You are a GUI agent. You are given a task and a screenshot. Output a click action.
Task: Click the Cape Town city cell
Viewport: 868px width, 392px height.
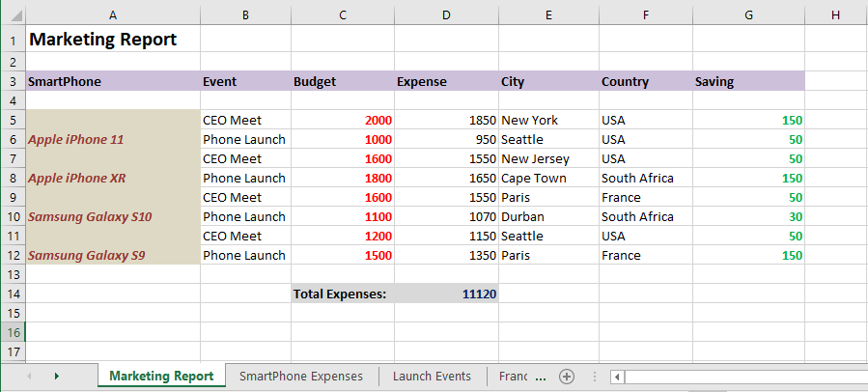(x=548, y=179)
